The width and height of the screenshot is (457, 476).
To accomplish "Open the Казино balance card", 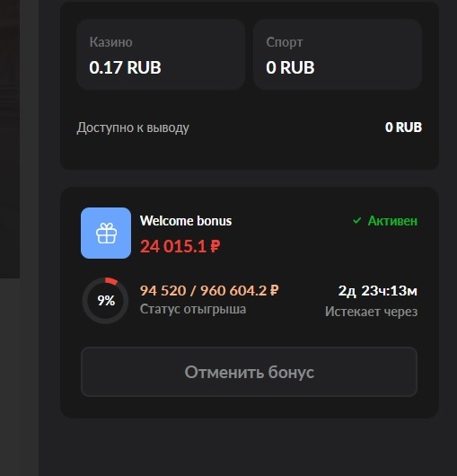I will pyautogui.click(x=161, y=54).
